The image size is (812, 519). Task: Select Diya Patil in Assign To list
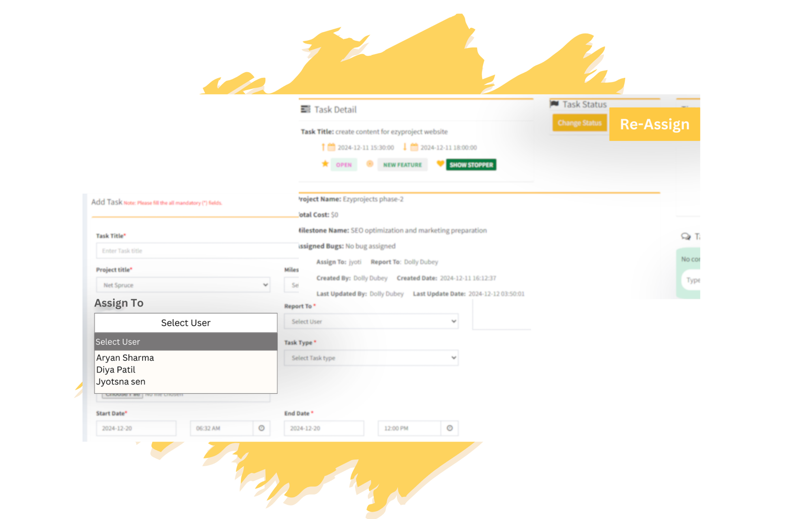116,370
